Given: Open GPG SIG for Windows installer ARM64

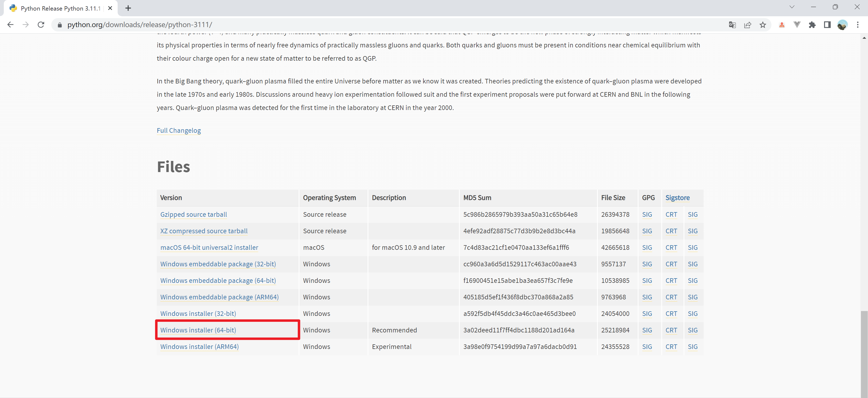Looking at the screenshot, I should [x=647, y=347].
